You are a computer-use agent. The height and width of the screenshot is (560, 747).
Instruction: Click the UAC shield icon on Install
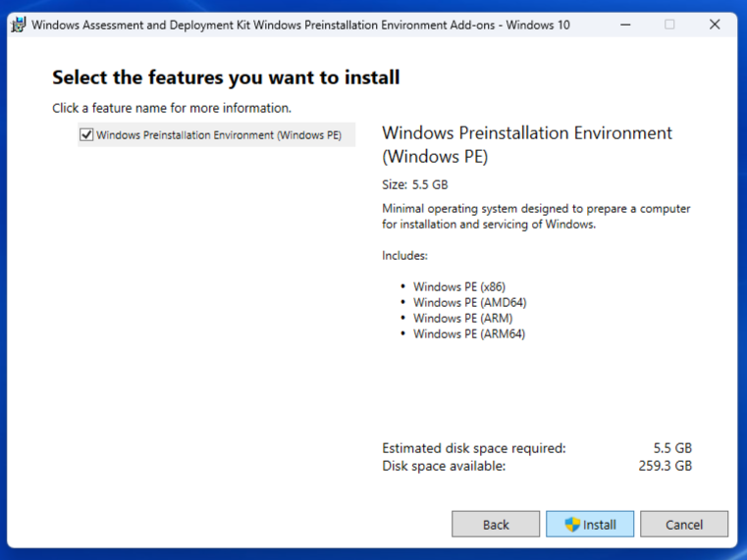click(x=573, y=525)
